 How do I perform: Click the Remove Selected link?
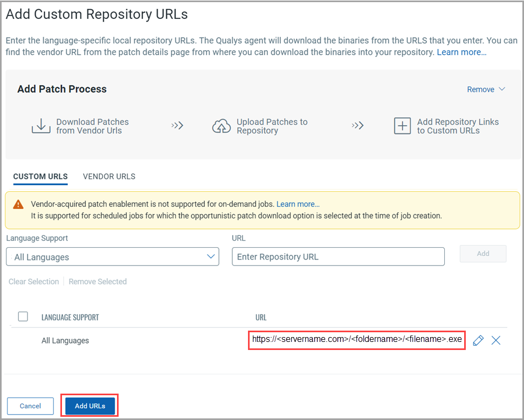coord(98,282)
